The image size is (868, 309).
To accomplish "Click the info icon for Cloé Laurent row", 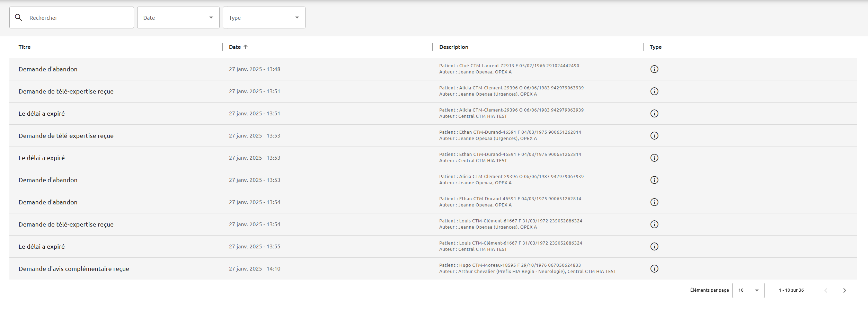I will point(654,69).
